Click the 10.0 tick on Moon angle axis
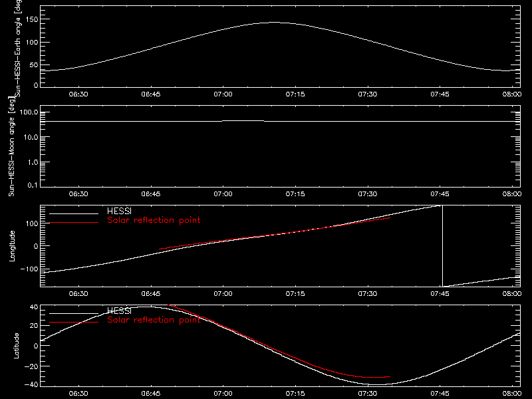Screen dimensions: 532x399 pyautogui.click(x=31, y=138)
